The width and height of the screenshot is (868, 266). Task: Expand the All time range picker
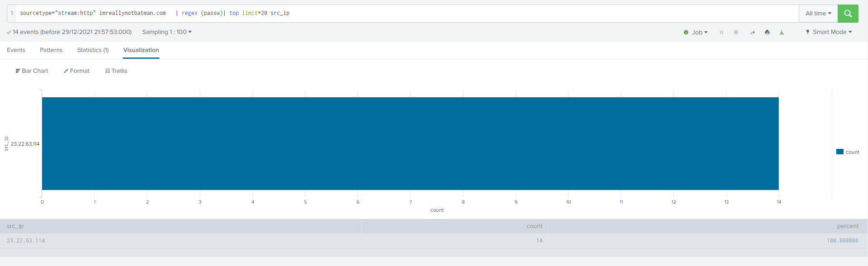pos(818,14)
